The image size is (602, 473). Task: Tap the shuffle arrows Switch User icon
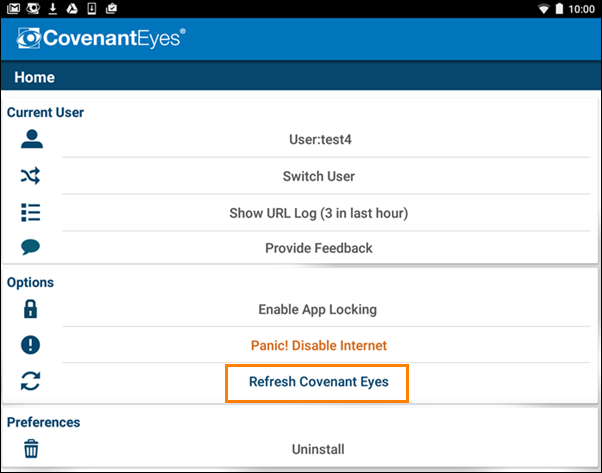pos(30,176)
